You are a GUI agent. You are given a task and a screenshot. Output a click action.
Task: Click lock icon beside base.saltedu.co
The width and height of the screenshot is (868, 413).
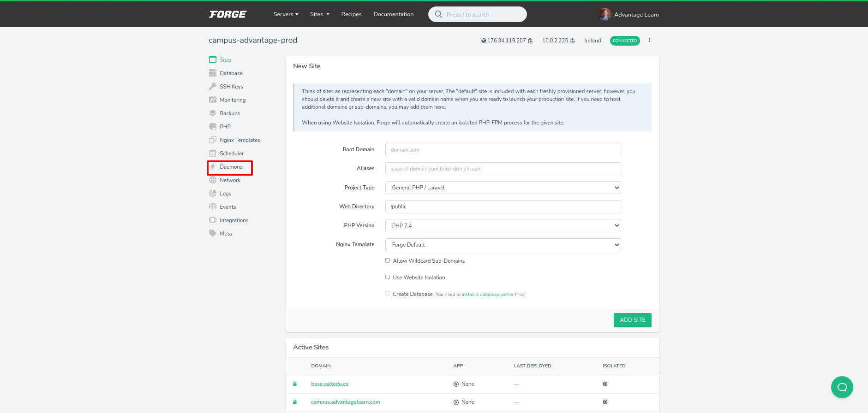pos(295,383)
